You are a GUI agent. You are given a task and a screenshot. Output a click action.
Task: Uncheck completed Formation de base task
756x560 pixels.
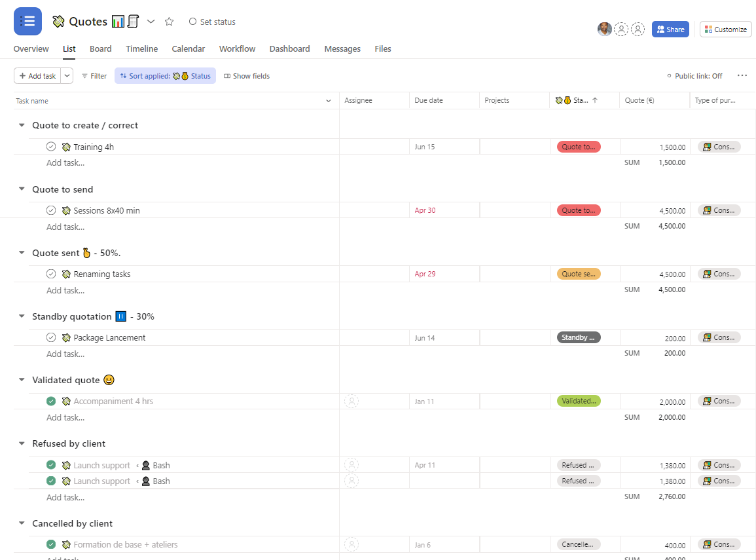[51, 544]
